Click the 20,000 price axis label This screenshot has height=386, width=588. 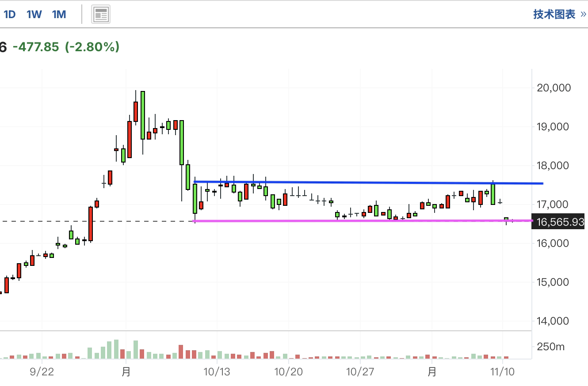(x=554, y=88)
